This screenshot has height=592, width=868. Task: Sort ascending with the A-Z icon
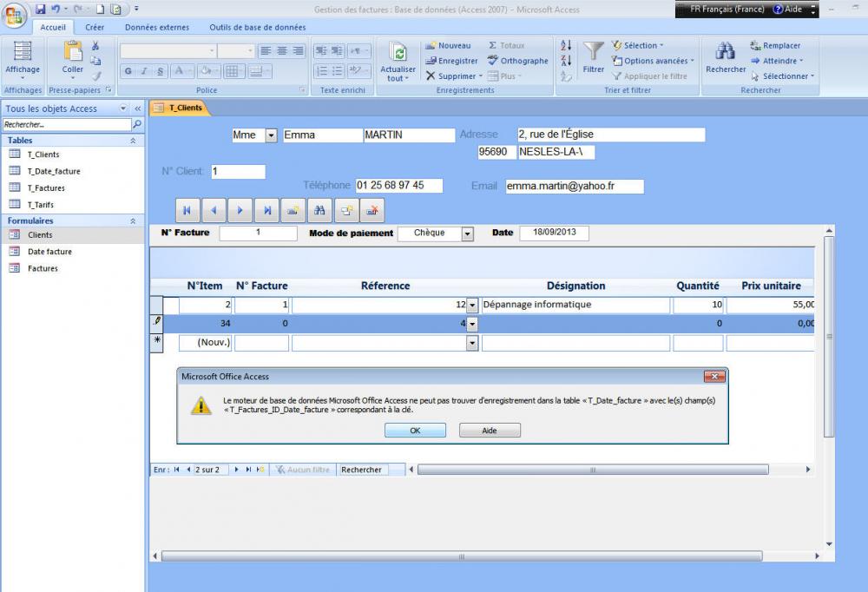(x=566, y=45)
